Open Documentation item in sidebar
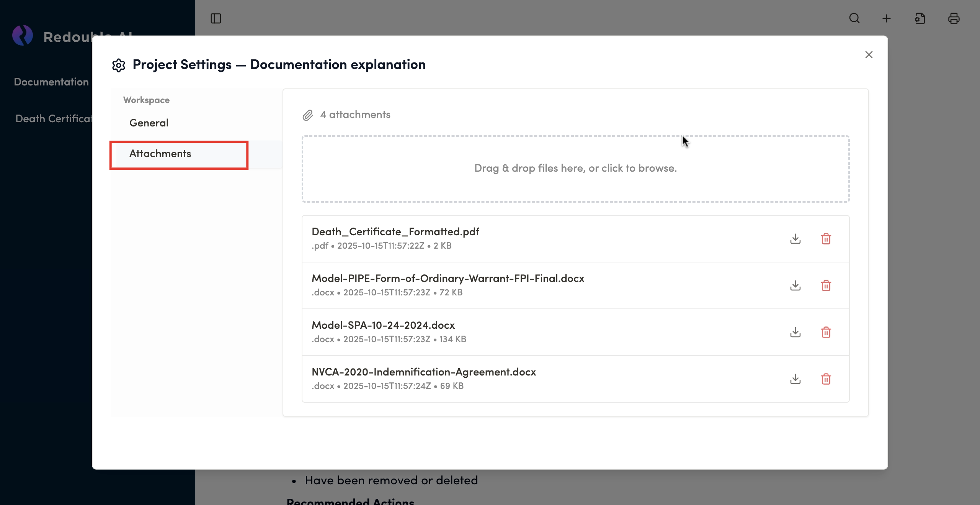 (51, 82)
